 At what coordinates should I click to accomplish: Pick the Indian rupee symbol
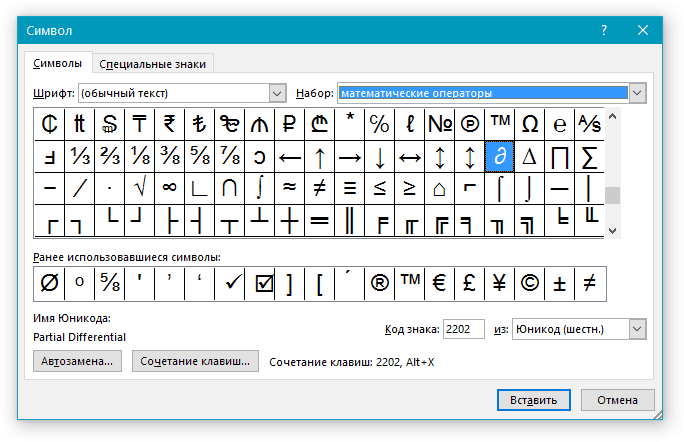coord(169,124)
